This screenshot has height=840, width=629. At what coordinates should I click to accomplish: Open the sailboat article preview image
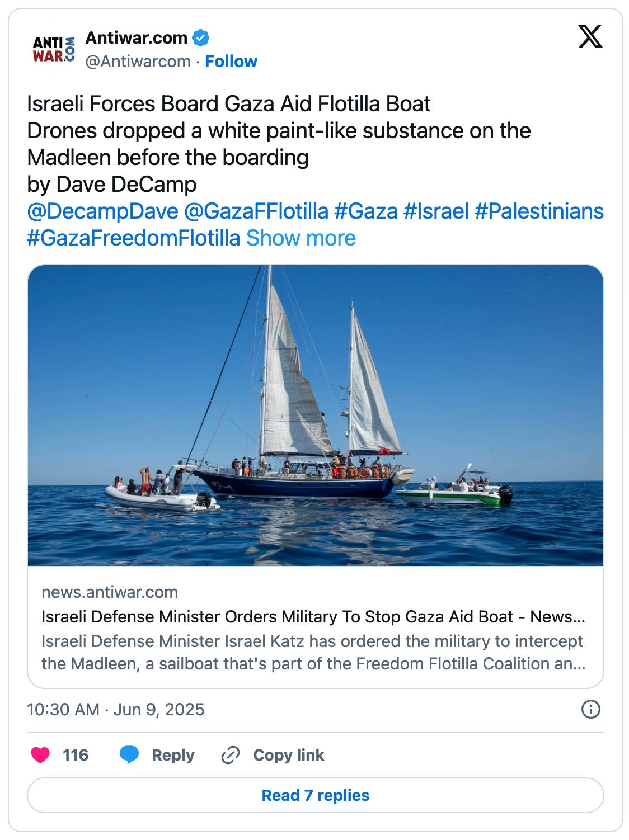coord(315,415)
